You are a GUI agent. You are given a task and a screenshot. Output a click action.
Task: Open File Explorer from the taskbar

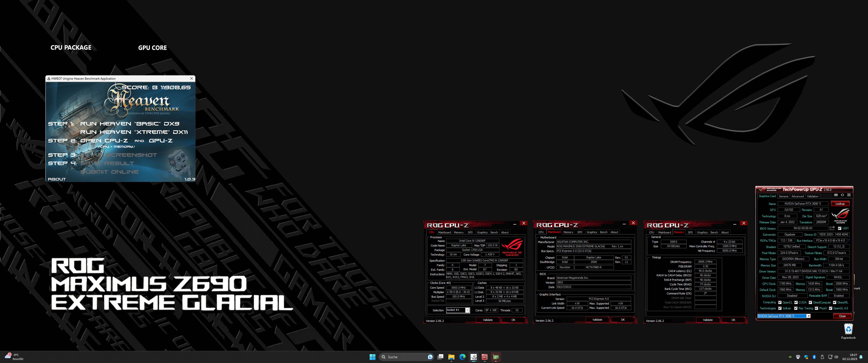point(451,357)
